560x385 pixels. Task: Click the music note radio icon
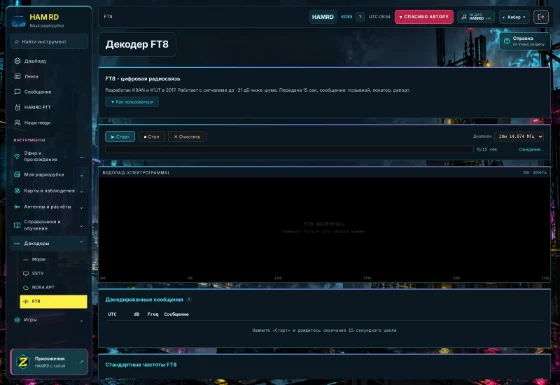[x=464, y=17]
